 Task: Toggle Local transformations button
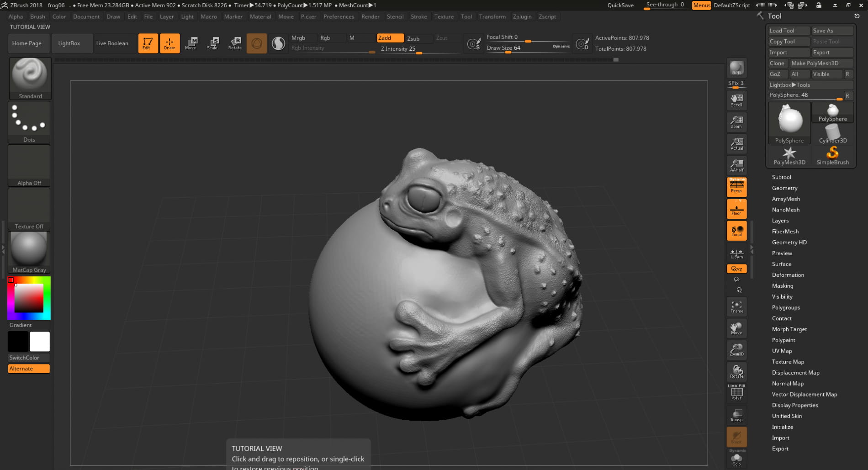pyautogui.click(x=736, y=231)
